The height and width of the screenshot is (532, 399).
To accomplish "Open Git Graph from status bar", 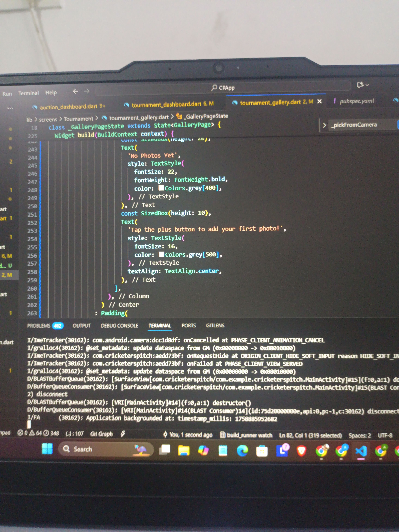I will pyautogui.click(x=101, y=434).
